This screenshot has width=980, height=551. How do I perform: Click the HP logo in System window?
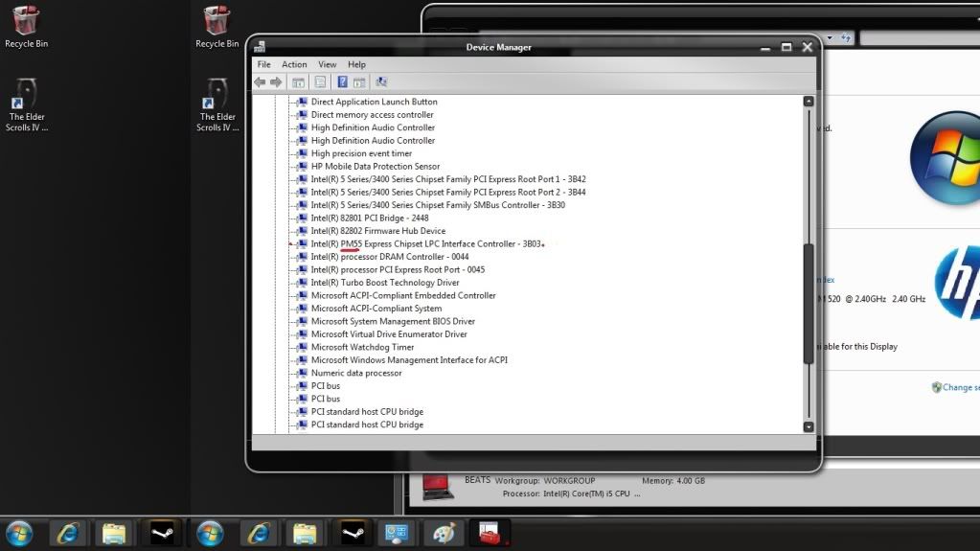[957, 282]
